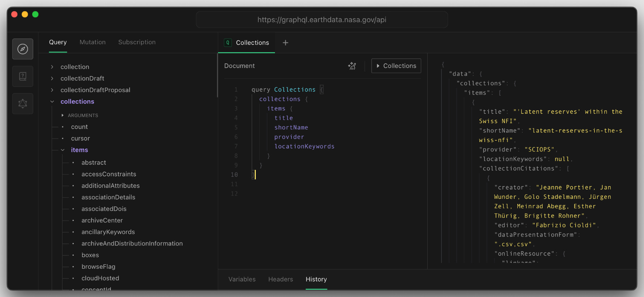This screenshot has height=297, width=644.
Task: Expand the collection query chevron
Action: [x=52, y=67]
